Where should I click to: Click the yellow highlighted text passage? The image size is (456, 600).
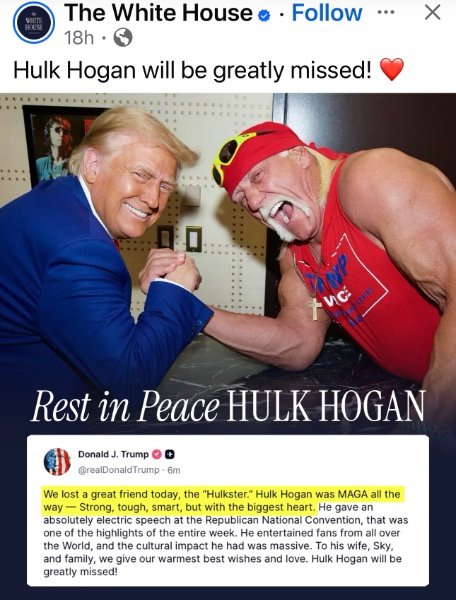(x=222, y=501)
